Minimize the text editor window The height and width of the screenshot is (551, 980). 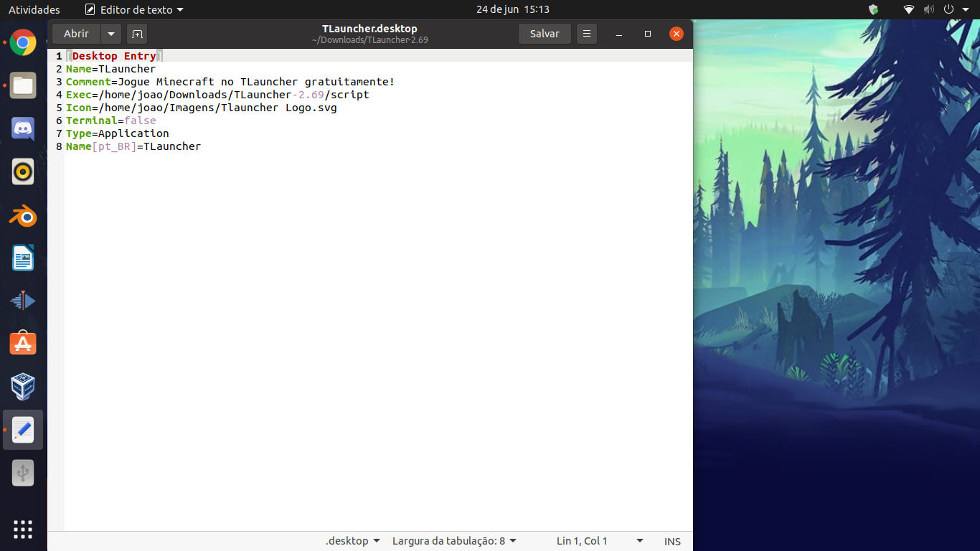coord(619,34)
